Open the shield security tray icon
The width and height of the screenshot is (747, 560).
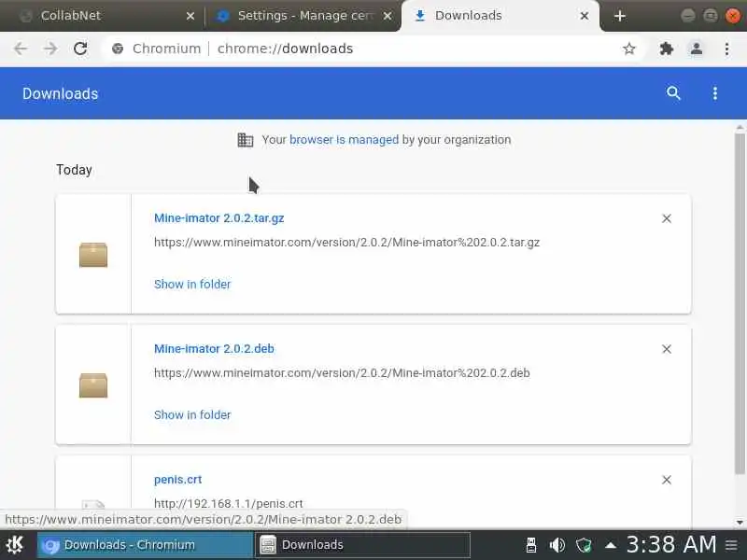click(x=584, y=545)
